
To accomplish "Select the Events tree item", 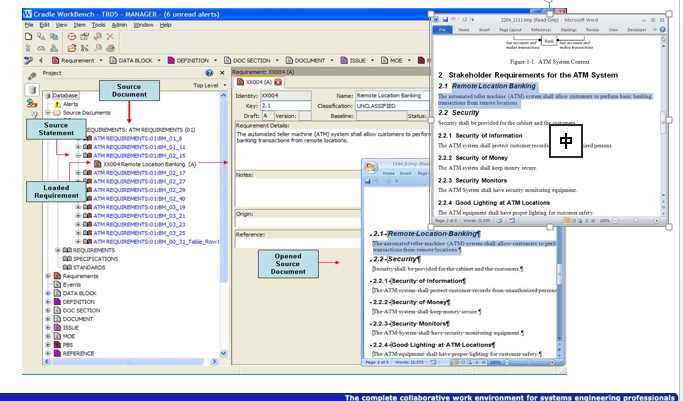I will [x=68, y=284].
